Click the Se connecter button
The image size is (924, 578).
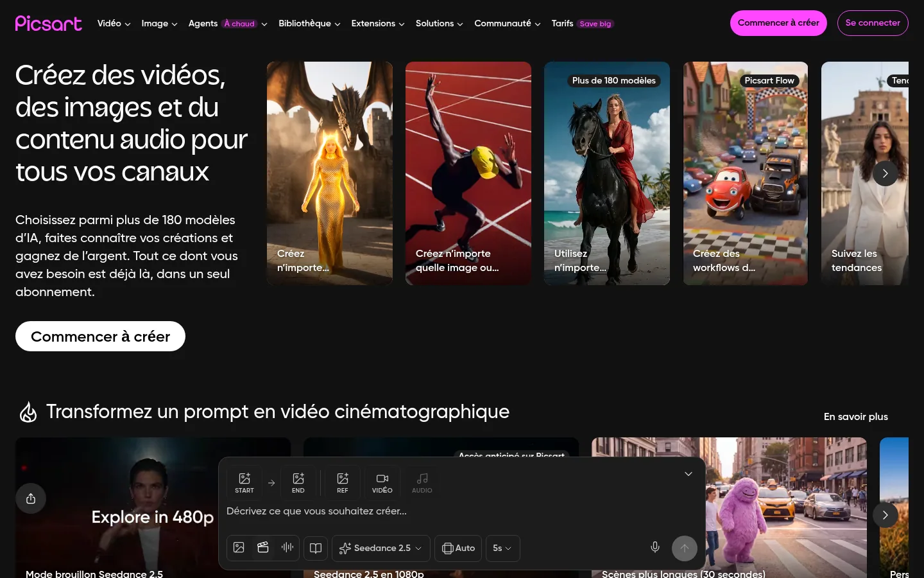coord(873,23)
